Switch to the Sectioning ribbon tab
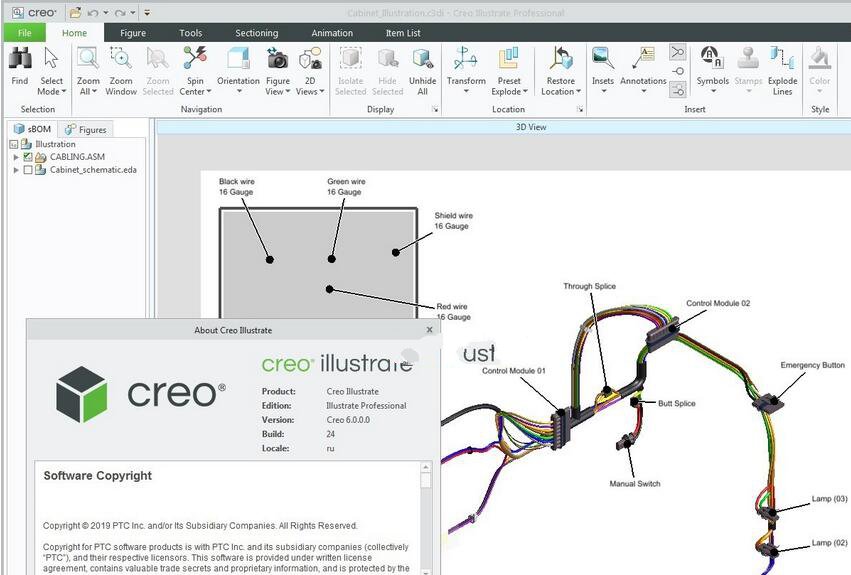The height and width of the screenshot is (575, 851). (256, 33)
